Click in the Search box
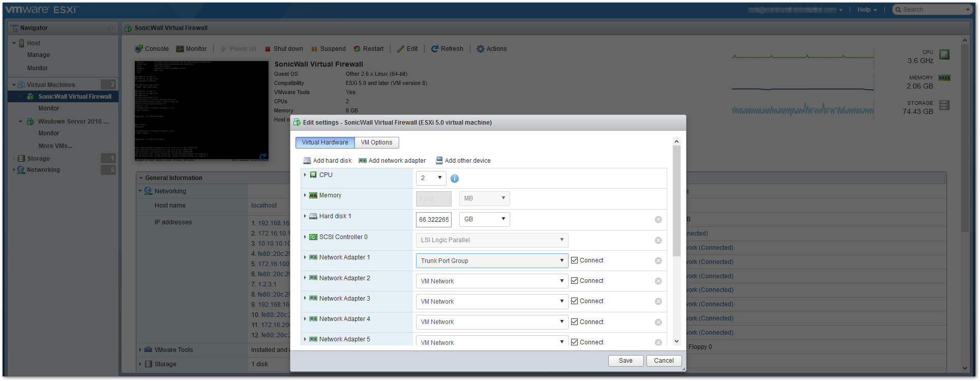The image size is (980, 381). tap(933, 10)
